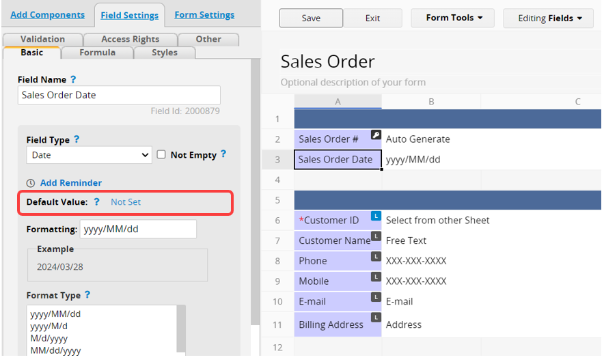
Task: Click the Not Set default value link
Action: tap(126, 202)
